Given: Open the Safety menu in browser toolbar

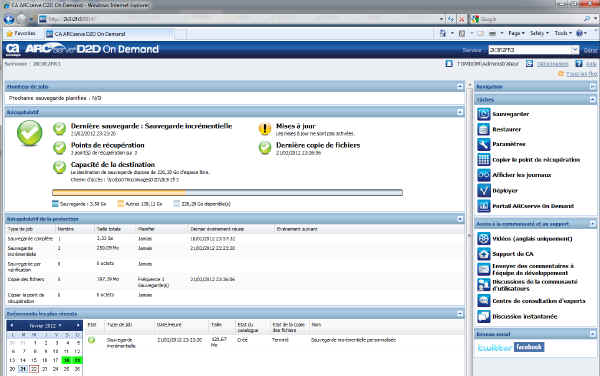Looking at the screenshot, I should (x=539, y=33).
